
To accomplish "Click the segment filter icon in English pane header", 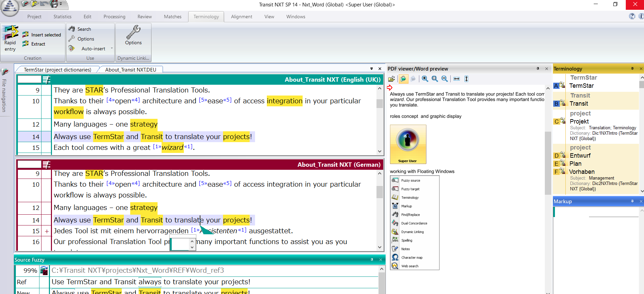I will [x=46, y=80].
